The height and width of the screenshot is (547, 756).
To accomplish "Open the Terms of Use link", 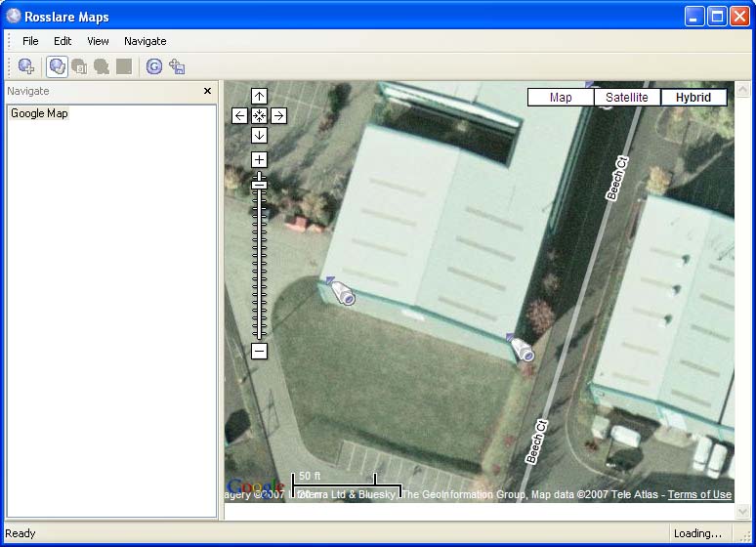I will [699, 494].
